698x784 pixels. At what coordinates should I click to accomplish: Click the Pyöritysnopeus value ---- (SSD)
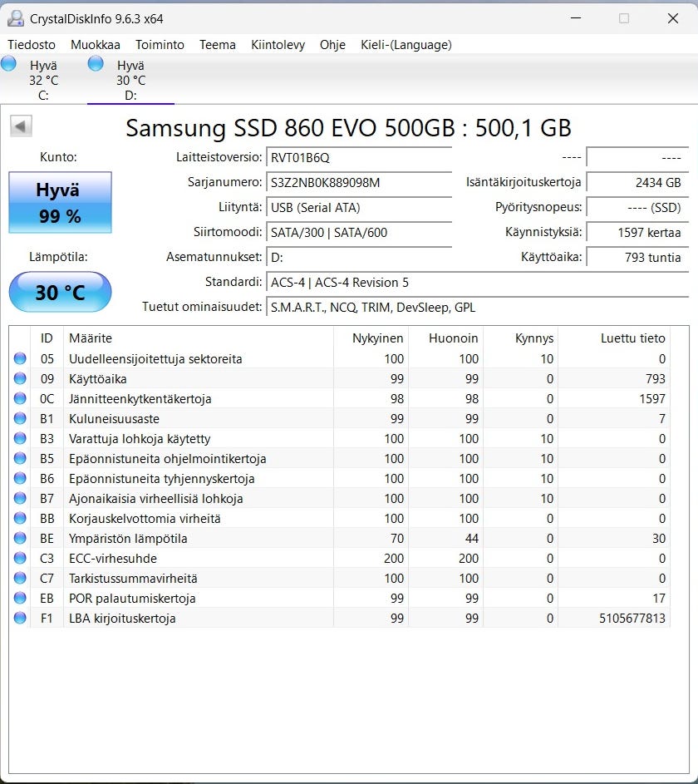point(637,208)
